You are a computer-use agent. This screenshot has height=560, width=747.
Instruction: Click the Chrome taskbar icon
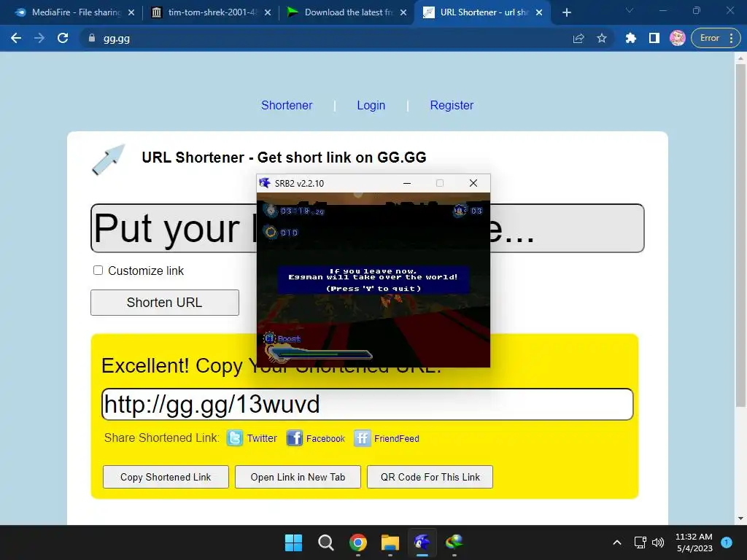[x=358, y=542]
